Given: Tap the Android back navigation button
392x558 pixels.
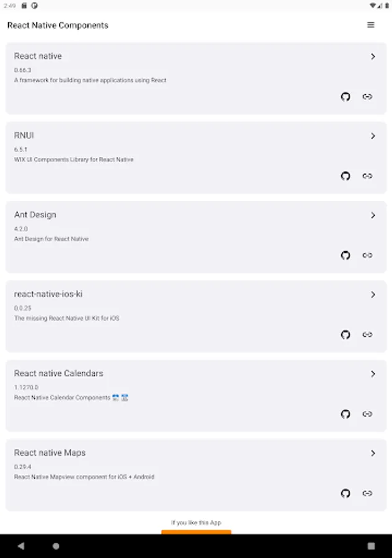Looking at the screenshot, I should click(x=21, y=546).
